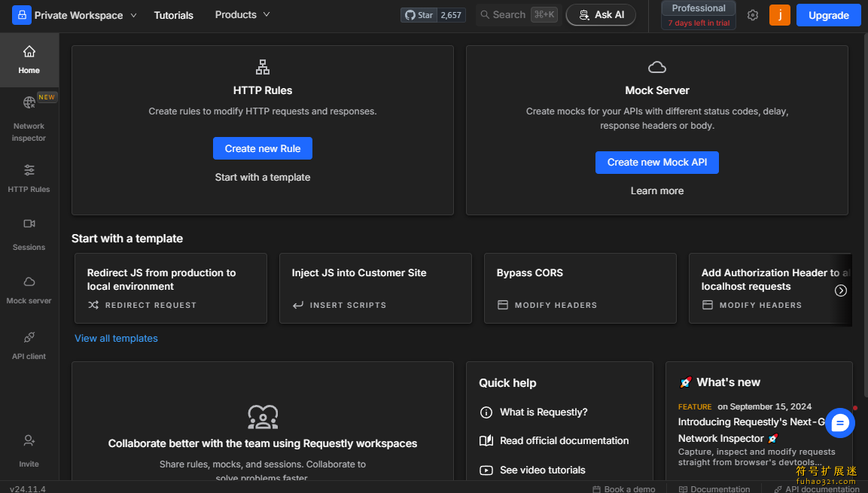Click the rocket icon beside What's new
The height and width of the screenshot is (493, 868).
click(685, 382)
